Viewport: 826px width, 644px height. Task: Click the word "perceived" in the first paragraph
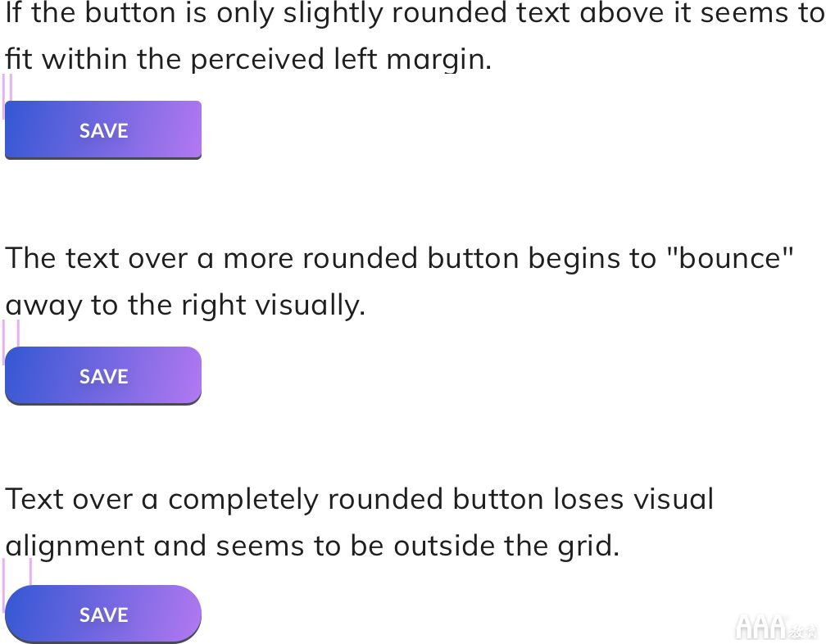(257, 60)
